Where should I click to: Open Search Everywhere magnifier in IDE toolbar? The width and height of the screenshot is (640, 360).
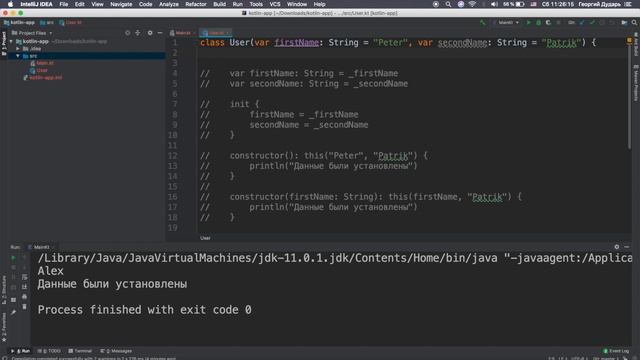(x=634, y=23)
